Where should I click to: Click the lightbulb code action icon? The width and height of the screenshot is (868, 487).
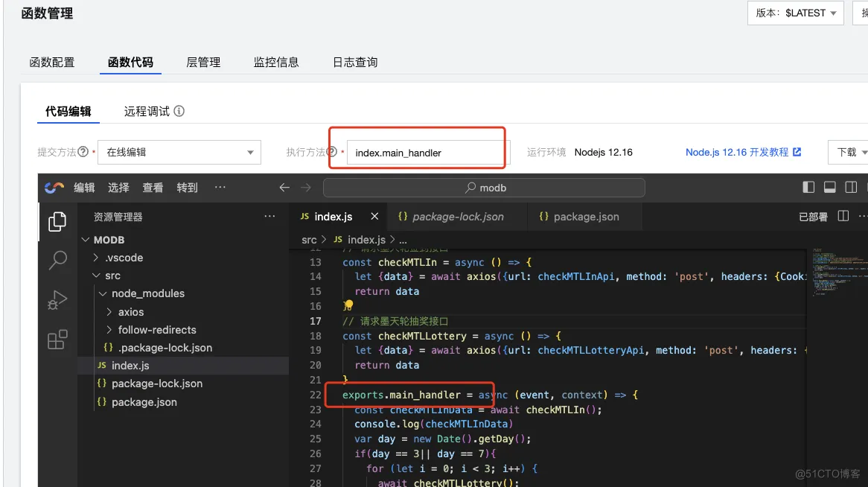click(x=348, y=305)
